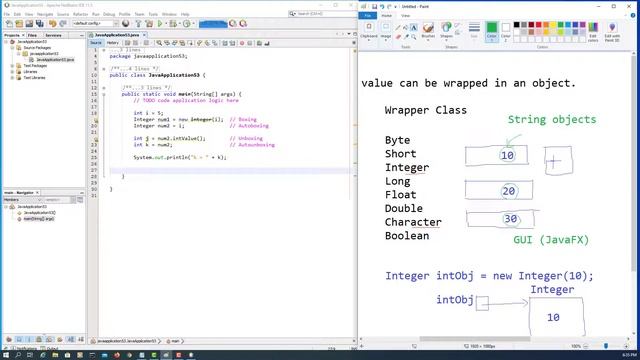Image resolution: width=640 pixels, height=360 pixels.
Task: Select main(String[] args) in Navigator
Action: point(38,219)
